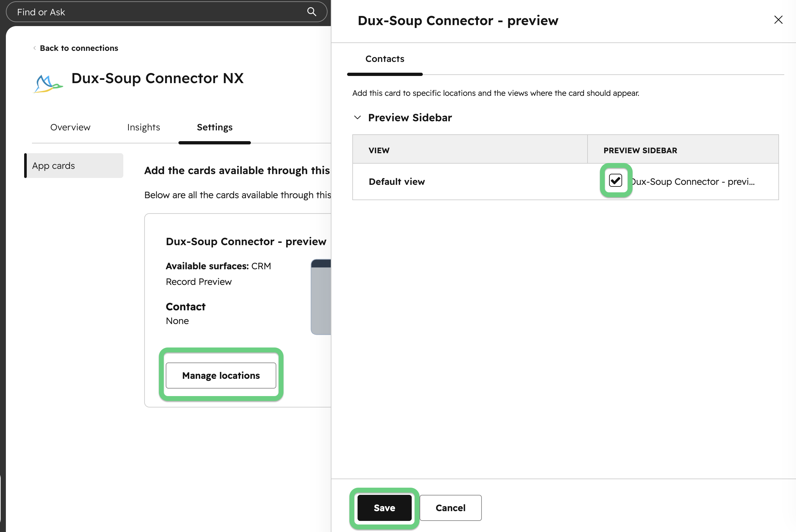This screenshot has height=532, width=796.
Task: Collapse the Preview Sidebar section chevron
Action: (x=358, y=117)
